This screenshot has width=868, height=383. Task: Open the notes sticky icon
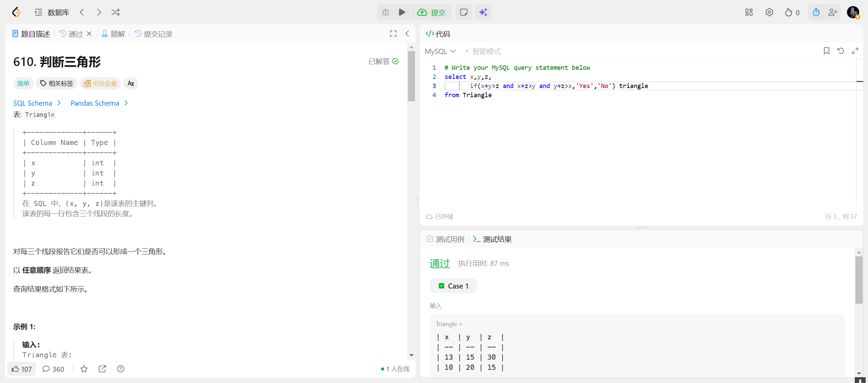tap(463, 13)
